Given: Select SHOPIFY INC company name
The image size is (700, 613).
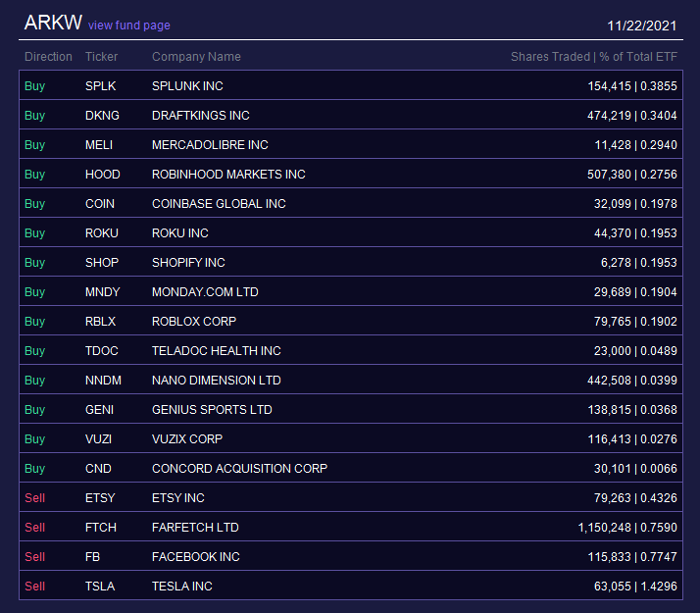Looking at the screenshot, I should pyautogui.click(x=188, y=263).
